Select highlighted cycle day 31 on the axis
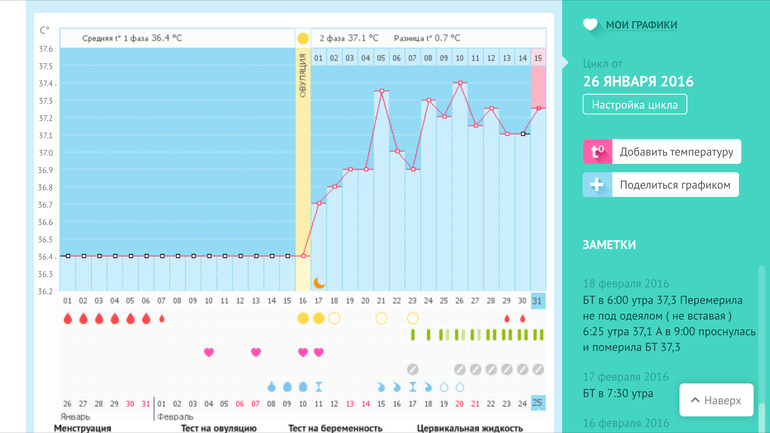Screen dimensions: 770x433 pyautogui.click(x=538, y=301)
